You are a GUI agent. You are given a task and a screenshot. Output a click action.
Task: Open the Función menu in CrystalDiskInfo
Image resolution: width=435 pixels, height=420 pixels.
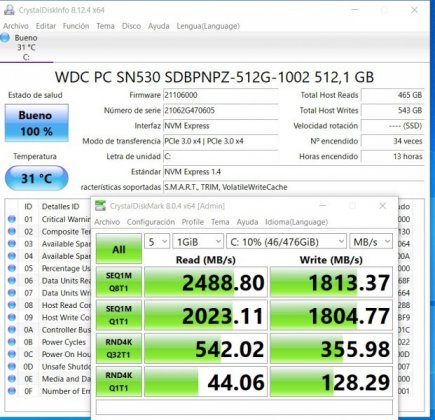[x=76, y=26]
